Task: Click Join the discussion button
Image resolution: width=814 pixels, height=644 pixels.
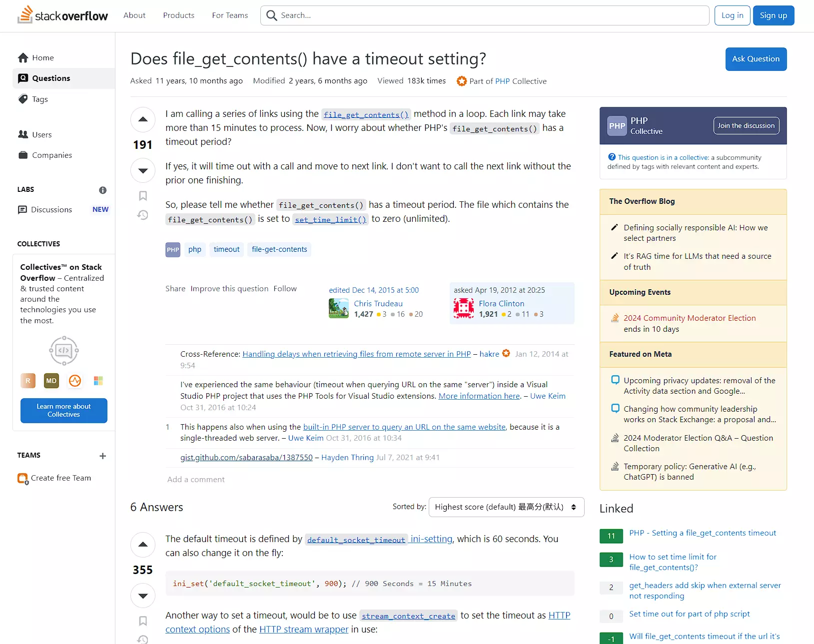Action: click(x=746, y=126)
